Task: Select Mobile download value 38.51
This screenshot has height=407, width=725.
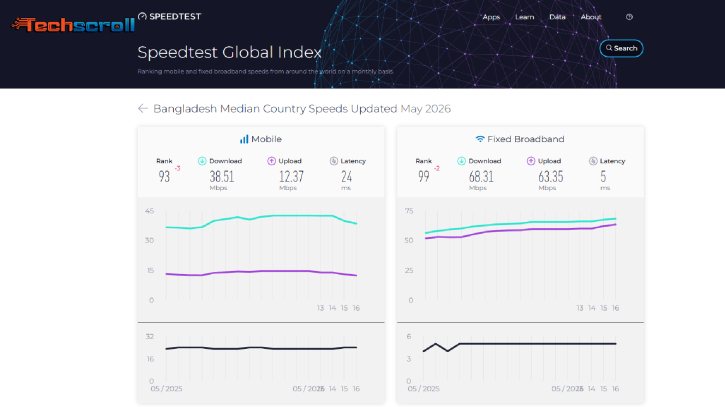Action: pos(222,177)
